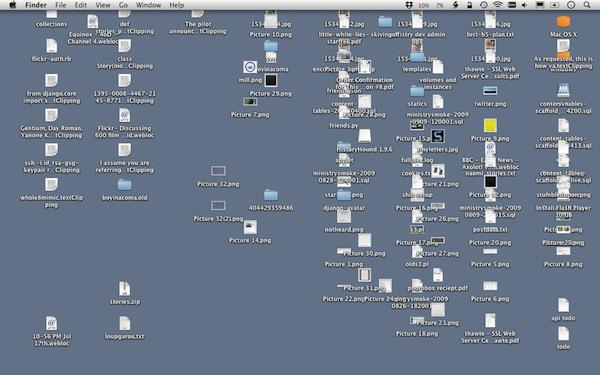Select the I assume you are referring clipping

(x=124, y=150)
